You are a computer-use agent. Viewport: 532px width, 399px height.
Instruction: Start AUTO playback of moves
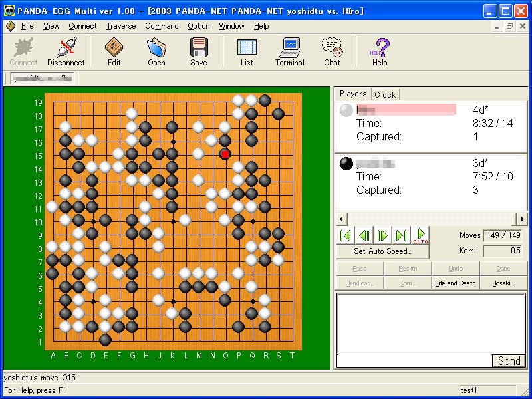(420, 235)
